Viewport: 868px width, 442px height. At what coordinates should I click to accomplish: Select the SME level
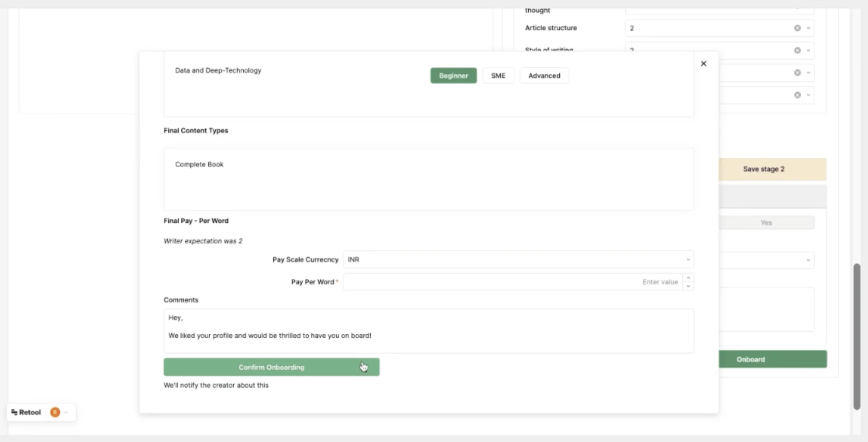tap(498, 75)
